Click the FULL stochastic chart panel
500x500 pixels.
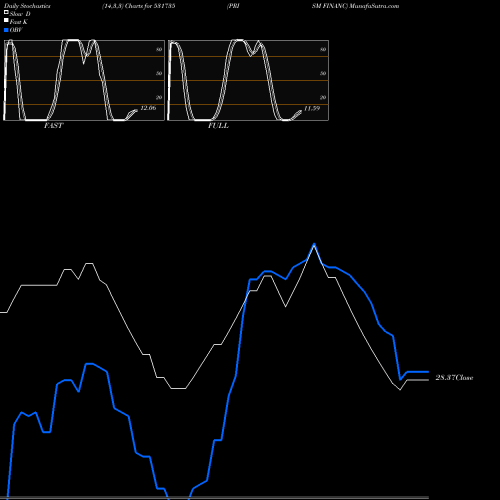click(x=248, y=80)
